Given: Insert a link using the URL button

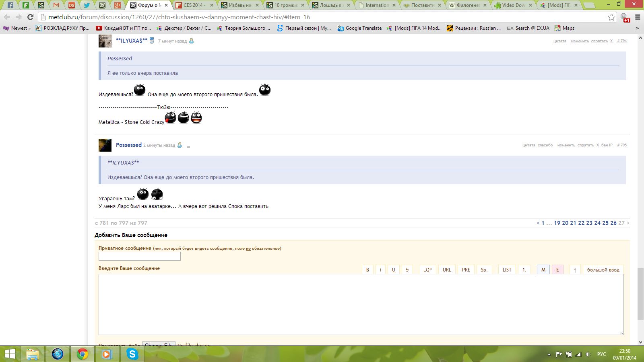Looking at the screenshot, I should click(x=447, y=270).
